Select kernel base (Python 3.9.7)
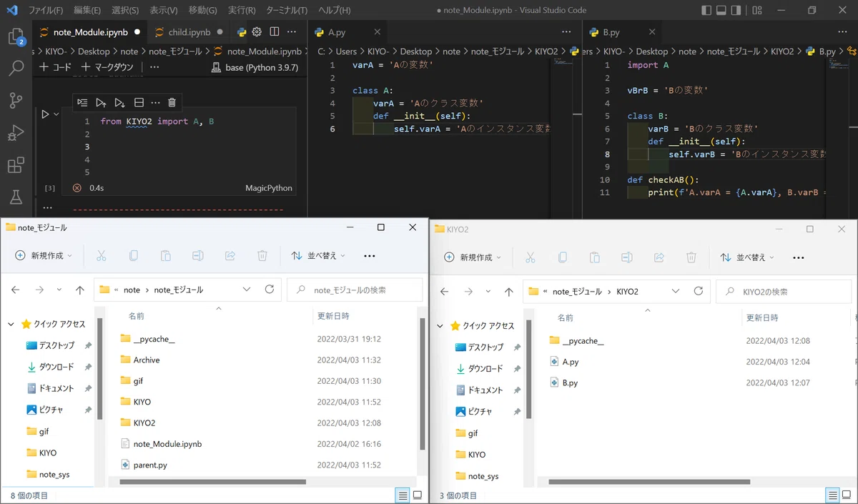The height and width of the screenshot is (504, 858). click(255, 67)
